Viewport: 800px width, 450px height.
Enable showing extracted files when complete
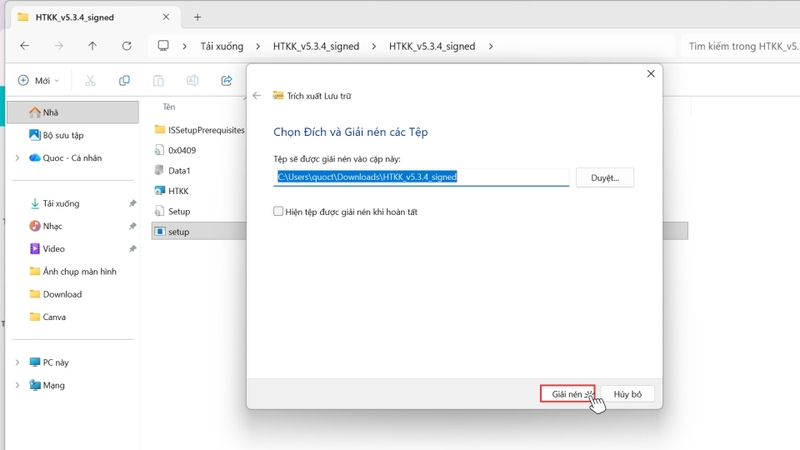(278, 211)
